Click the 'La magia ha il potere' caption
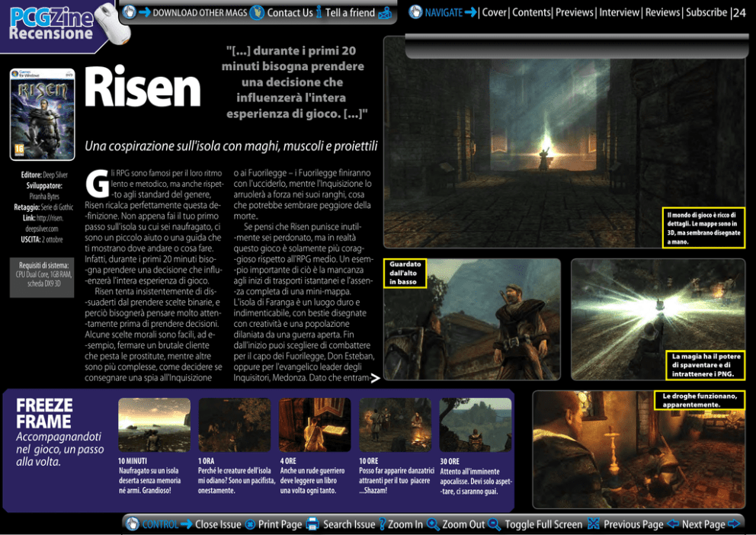 tap(706, 365)
